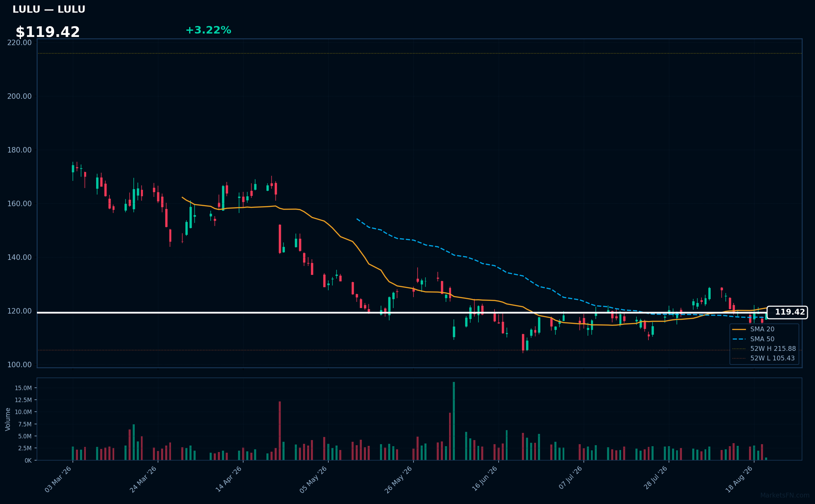Viewport: 815px width, 504px height.
Task: Click the 26 May '26 date label
Action: tap(399, 479)
